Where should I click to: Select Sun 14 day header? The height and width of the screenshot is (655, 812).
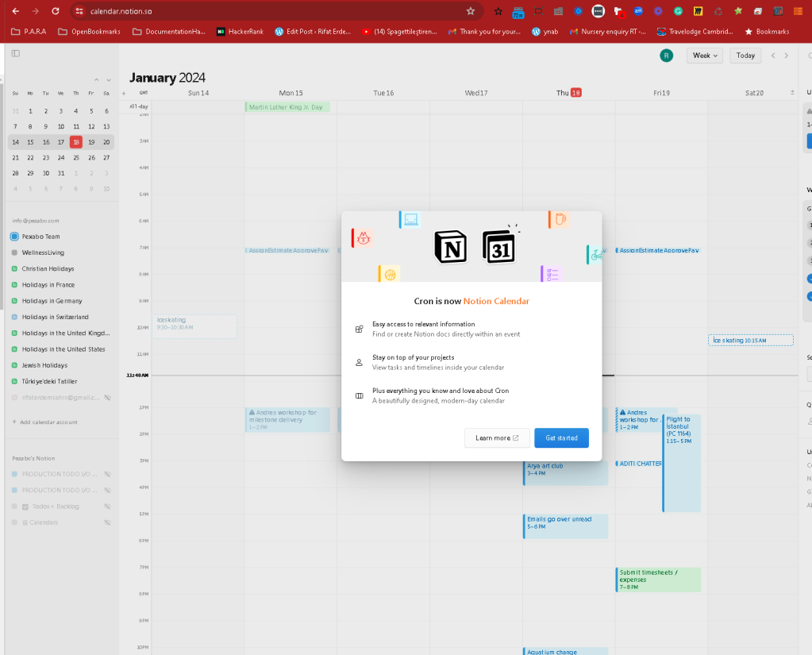[x=198, y=93]
